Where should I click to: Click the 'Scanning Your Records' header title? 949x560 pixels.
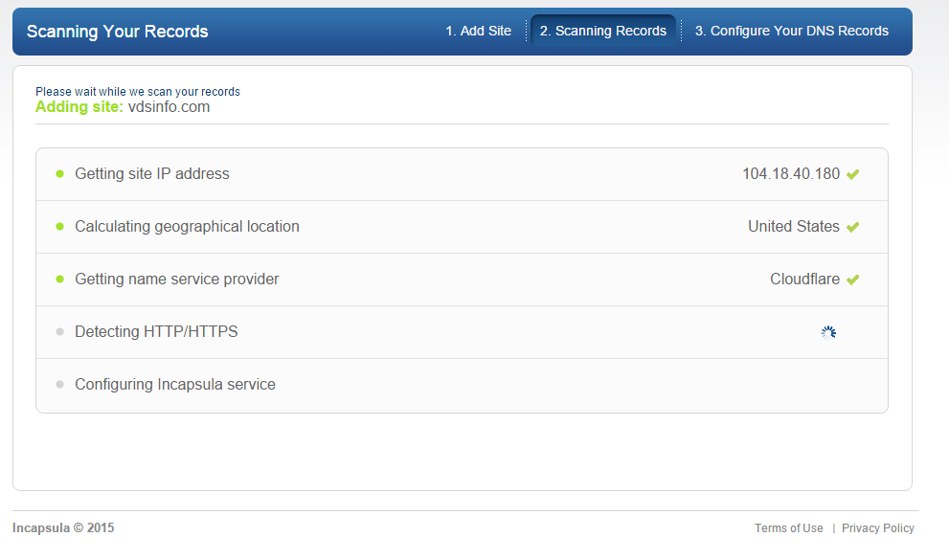(118, 32)
